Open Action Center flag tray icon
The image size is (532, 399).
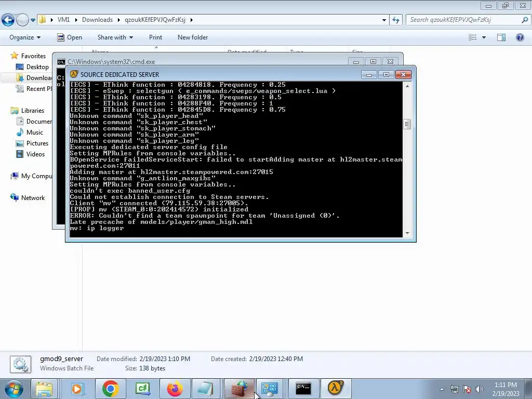click(467, 389)
